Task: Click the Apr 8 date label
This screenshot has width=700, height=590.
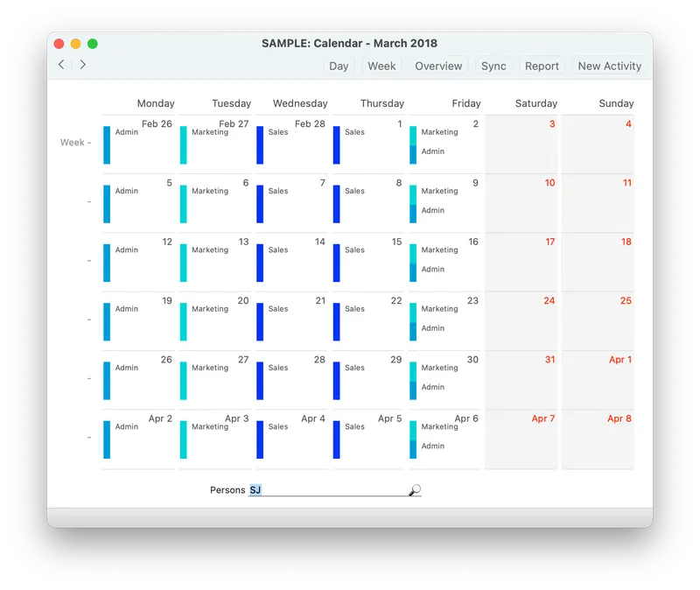Action: tap(619, 418)
